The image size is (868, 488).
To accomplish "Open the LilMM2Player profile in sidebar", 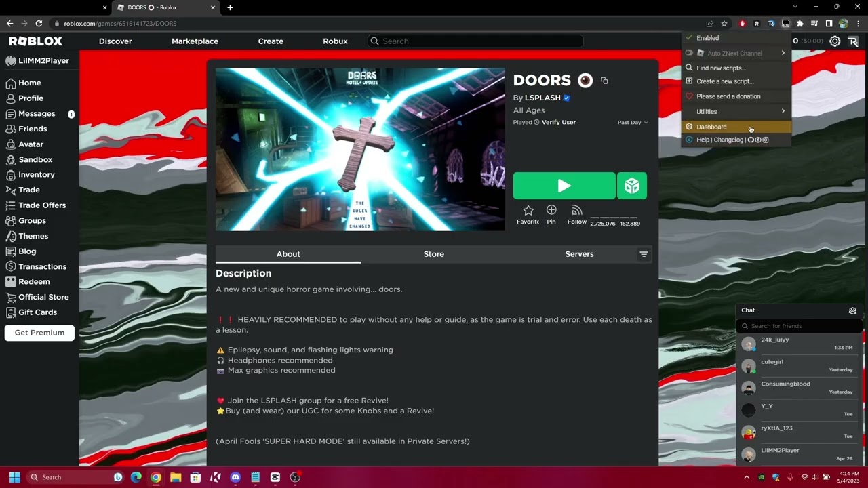I will coord(37,61).
